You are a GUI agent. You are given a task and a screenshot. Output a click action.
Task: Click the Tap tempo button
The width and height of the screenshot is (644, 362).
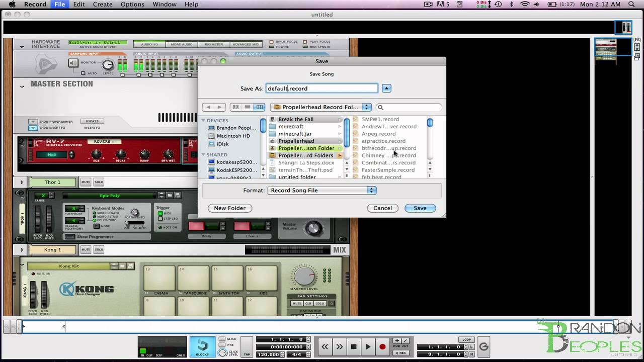click(x=247, y=347)
